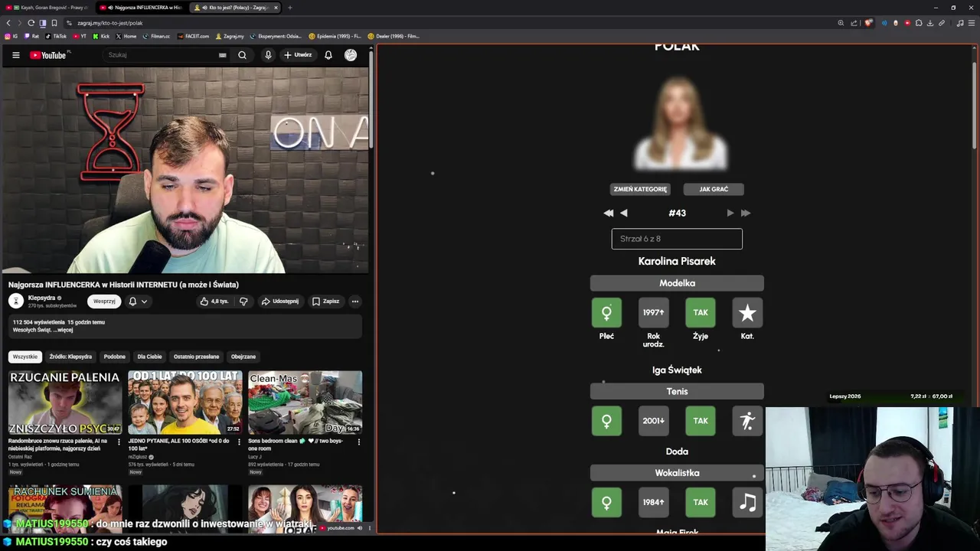Select the Dla Ciebie filter chip

point(149,357)
